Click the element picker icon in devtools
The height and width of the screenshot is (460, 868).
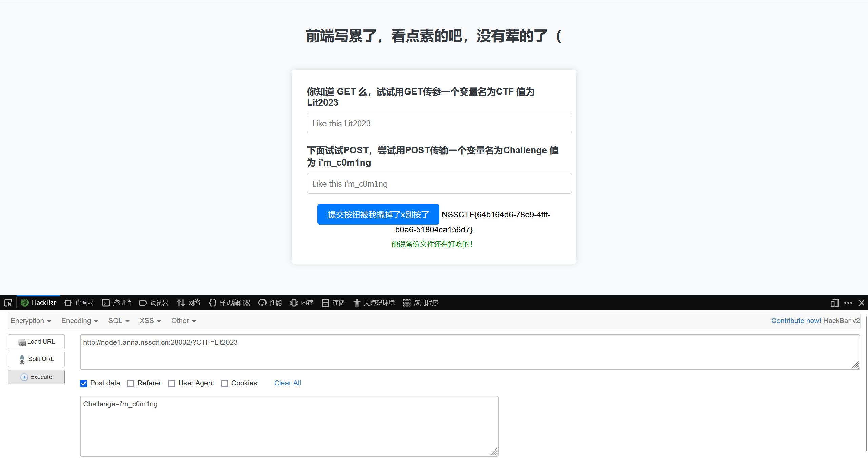pos(8,303)
